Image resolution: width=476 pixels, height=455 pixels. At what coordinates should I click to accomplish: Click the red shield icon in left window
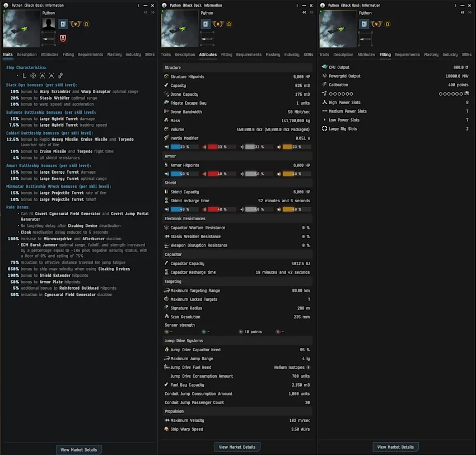click(x=63, y=38)
